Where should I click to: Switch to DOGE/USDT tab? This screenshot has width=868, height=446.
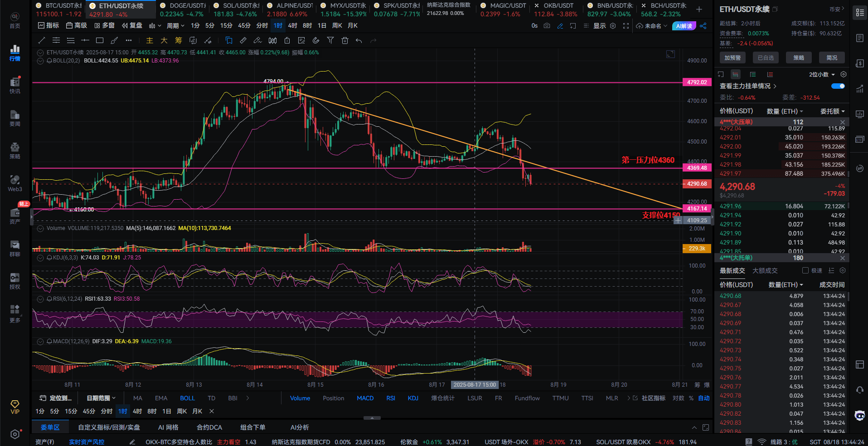(x=183, y=10)
